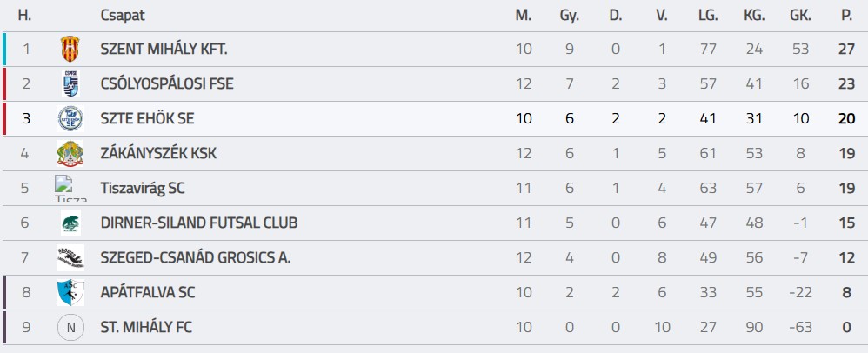Click the St. Mihály FC placeholder logo
This screenshot has width=868, height=353.
70,328
